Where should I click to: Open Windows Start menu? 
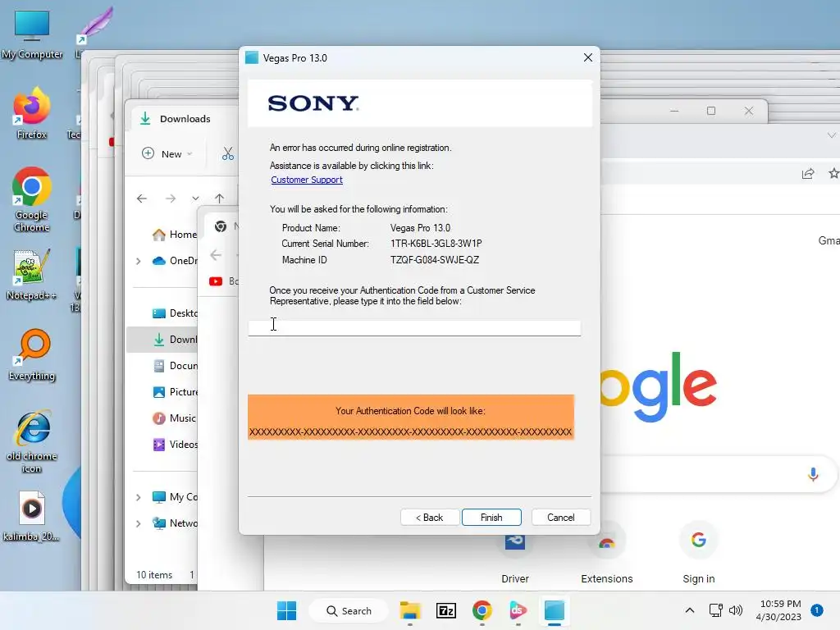tap(286, 610)
